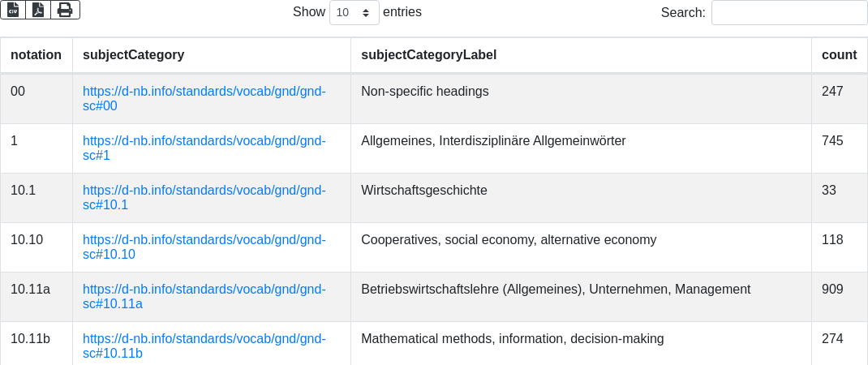
Task: Click the Cooperatives, social economy label cell
Action: (508, 240)
